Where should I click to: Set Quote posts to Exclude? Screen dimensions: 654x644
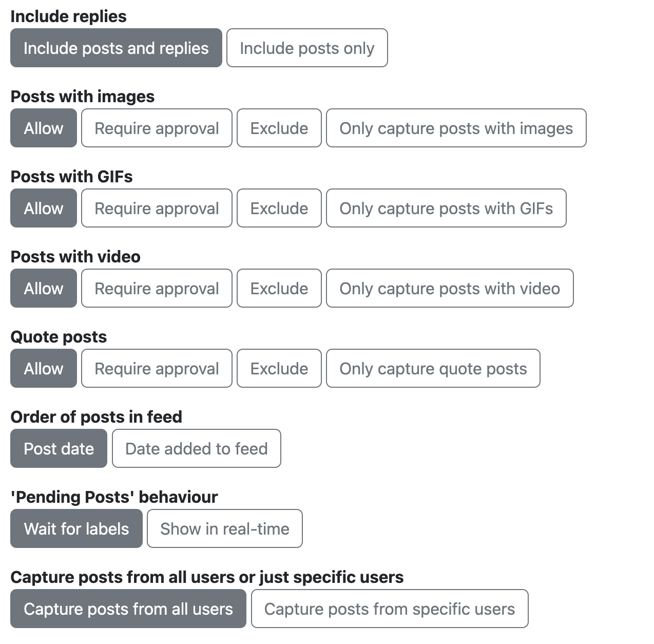(x=279, y=368)
